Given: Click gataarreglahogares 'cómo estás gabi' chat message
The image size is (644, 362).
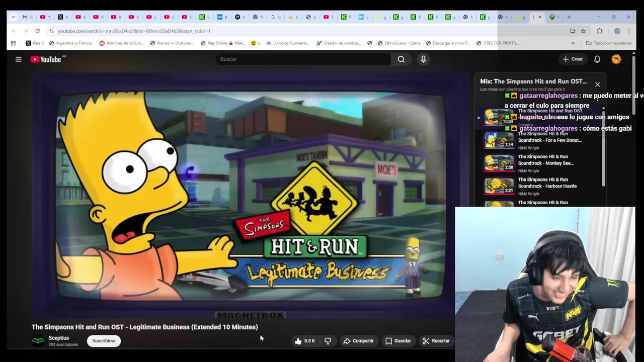Looking at the screenshot, I should [x=568, y=128].
